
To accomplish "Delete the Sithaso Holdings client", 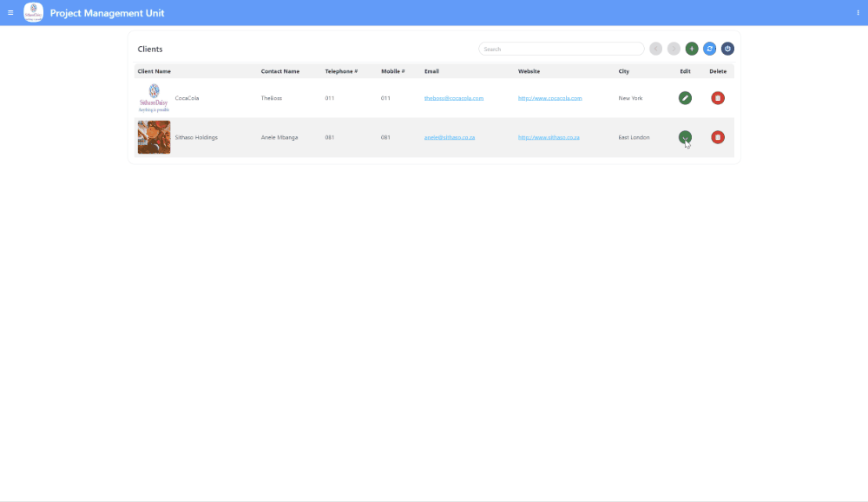I will 718,137.
